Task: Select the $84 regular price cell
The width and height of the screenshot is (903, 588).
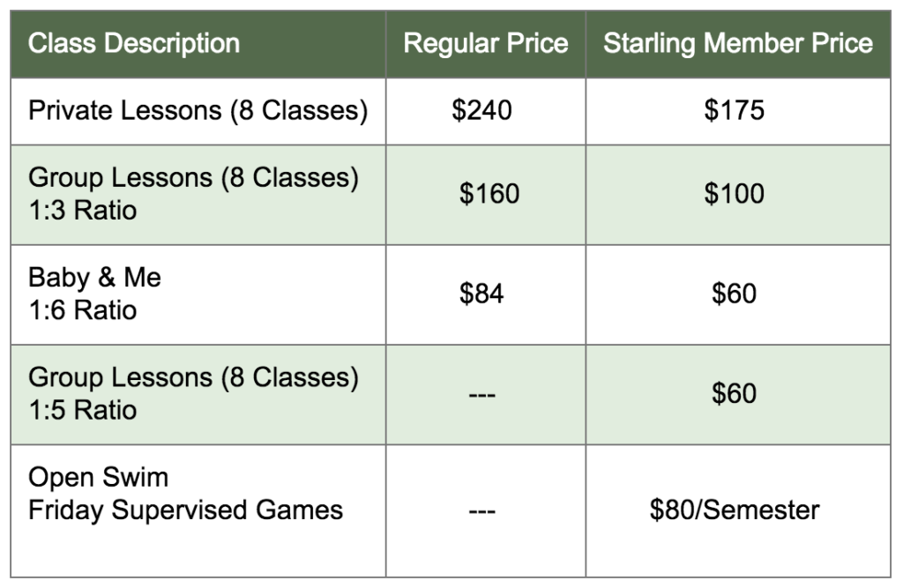Action: click(486, 294)
